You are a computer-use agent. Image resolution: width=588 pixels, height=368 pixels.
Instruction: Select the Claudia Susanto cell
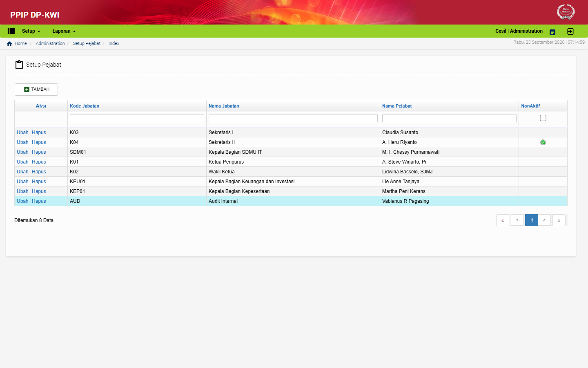449,132
